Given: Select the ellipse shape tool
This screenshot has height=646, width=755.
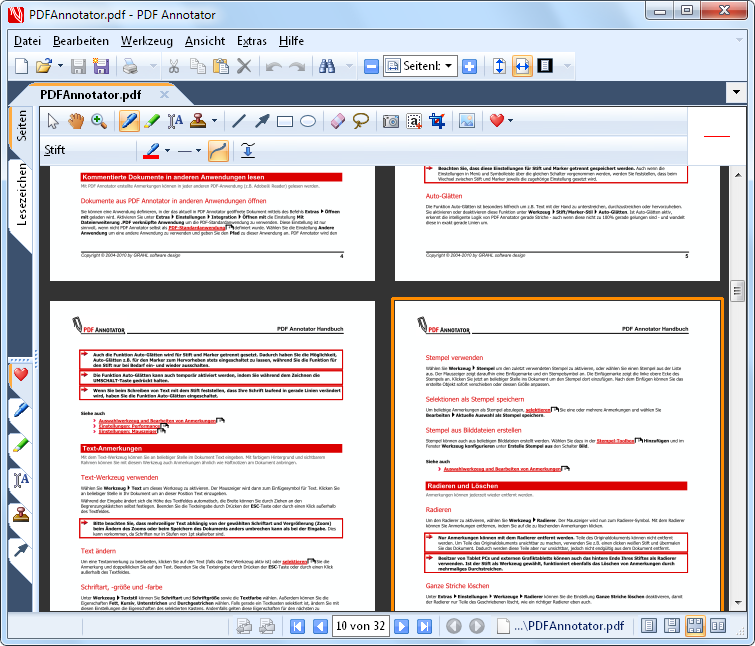Looking at the screenshot, I should (x=308, y=121).
